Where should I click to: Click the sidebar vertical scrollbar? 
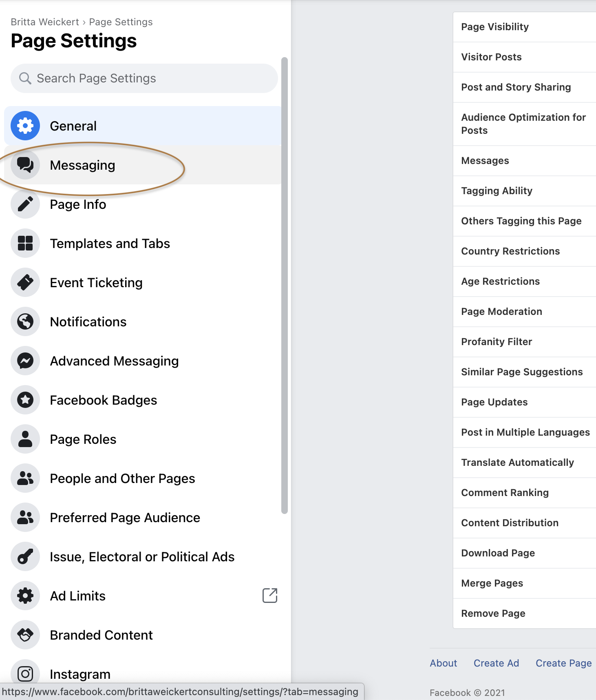click(x=285, y=286)
